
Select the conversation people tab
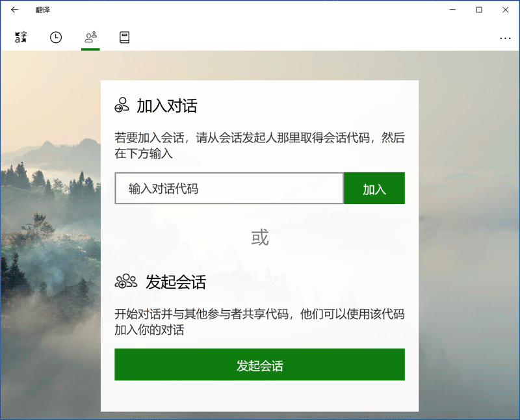(x=90, y=37)
